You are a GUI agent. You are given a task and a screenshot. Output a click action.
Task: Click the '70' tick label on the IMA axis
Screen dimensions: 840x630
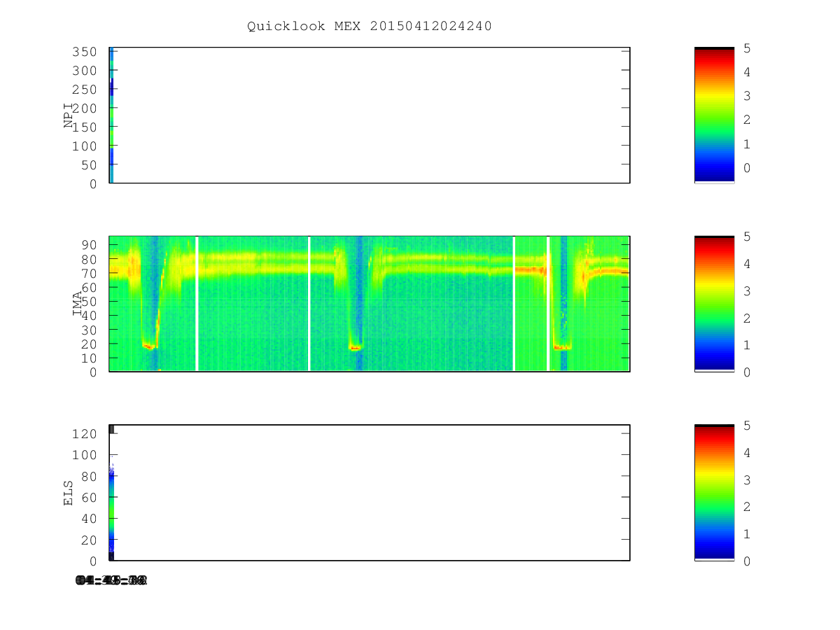coord(89,273)
